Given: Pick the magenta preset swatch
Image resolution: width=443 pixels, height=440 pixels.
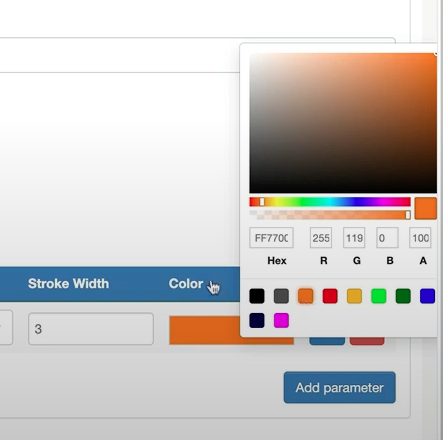Looking at the screenshot, I should click(x=281, y=320).
